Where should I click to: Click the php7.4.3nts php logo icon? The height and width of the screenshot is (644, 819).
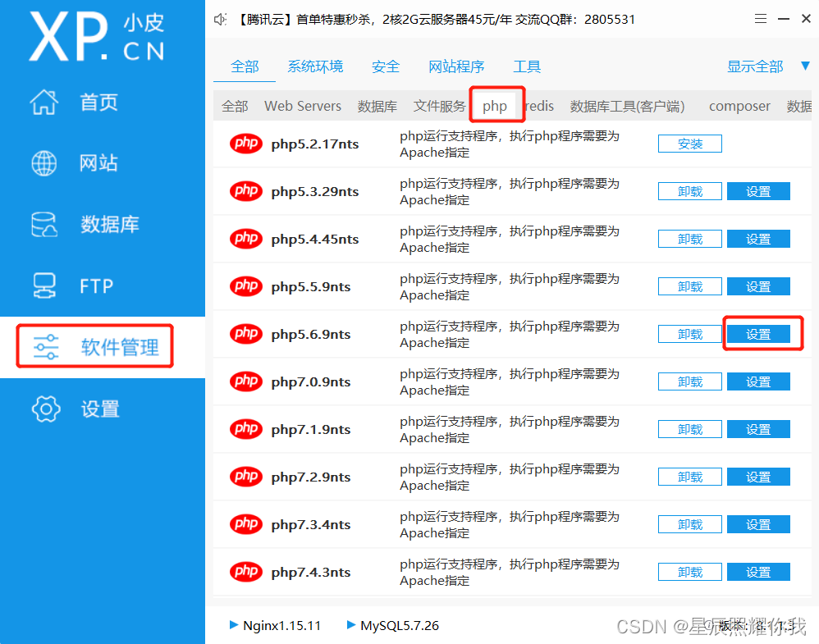click(246, 572)
